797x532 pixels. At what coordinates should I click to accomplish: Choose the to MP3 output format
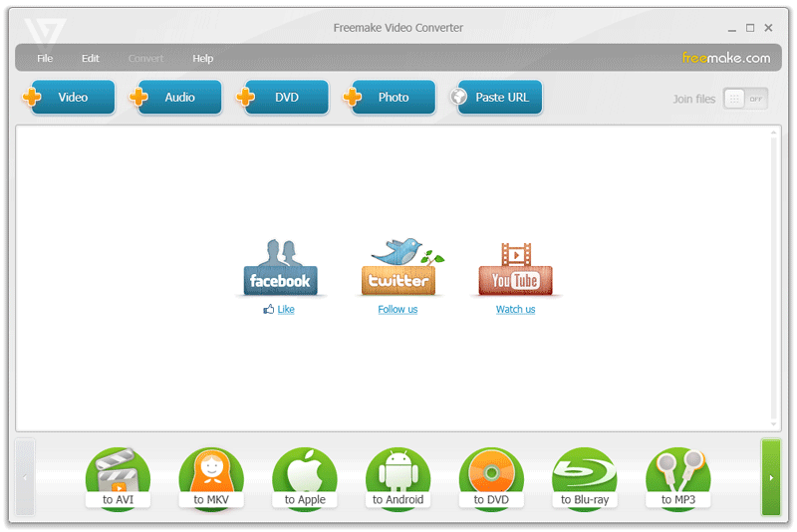(678, 478)
